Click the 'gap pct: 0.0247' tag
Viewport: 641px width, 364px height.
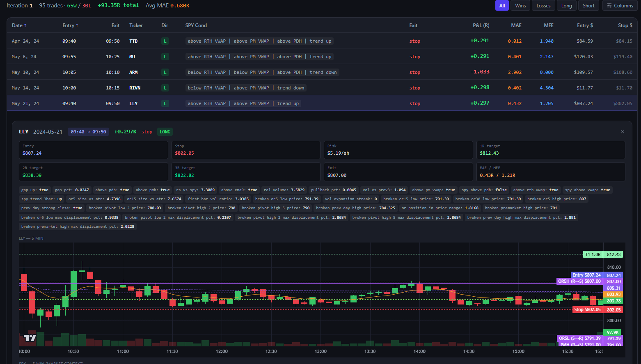[72, 190]
